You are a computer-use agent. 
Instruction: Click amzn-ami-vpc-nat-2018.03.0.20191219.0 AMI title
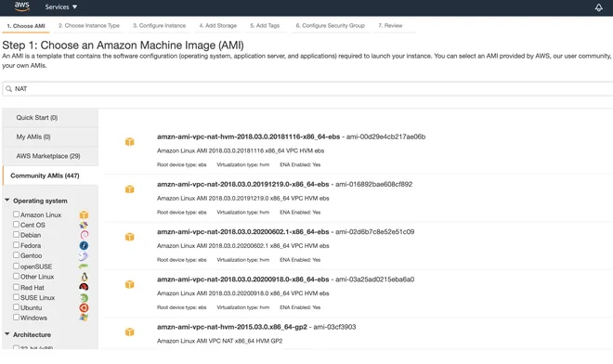click(x=242, y=184)
